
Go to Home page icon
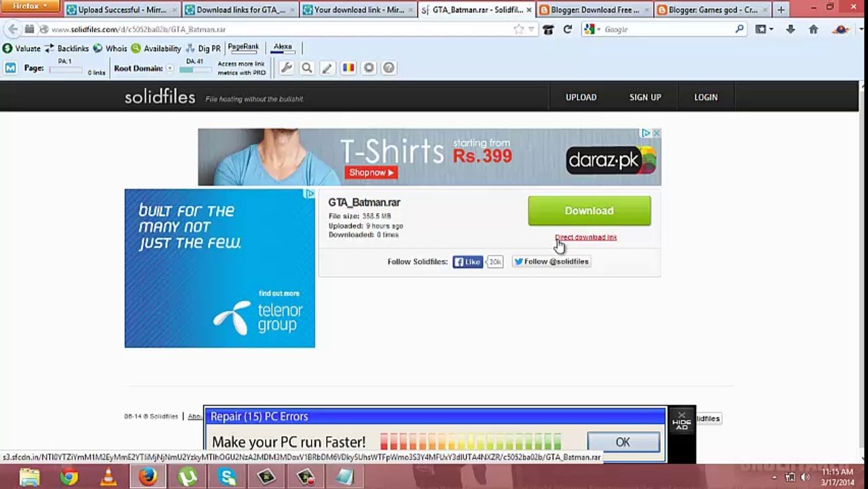[x=813, y=29]
